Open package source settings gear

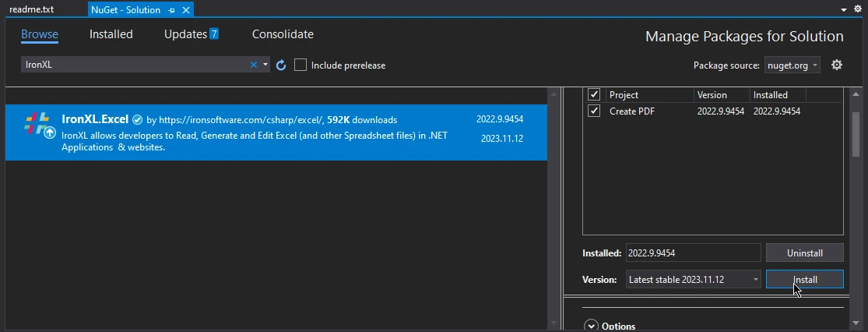tap(837, 65)
